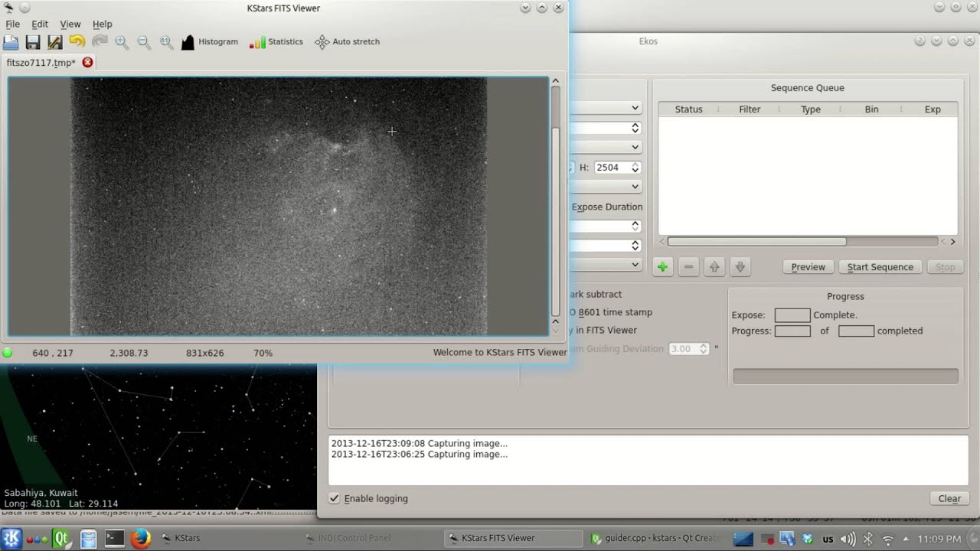980x551 pixels.
Task: Click the Save floppy disk icon
Action: 33,42
